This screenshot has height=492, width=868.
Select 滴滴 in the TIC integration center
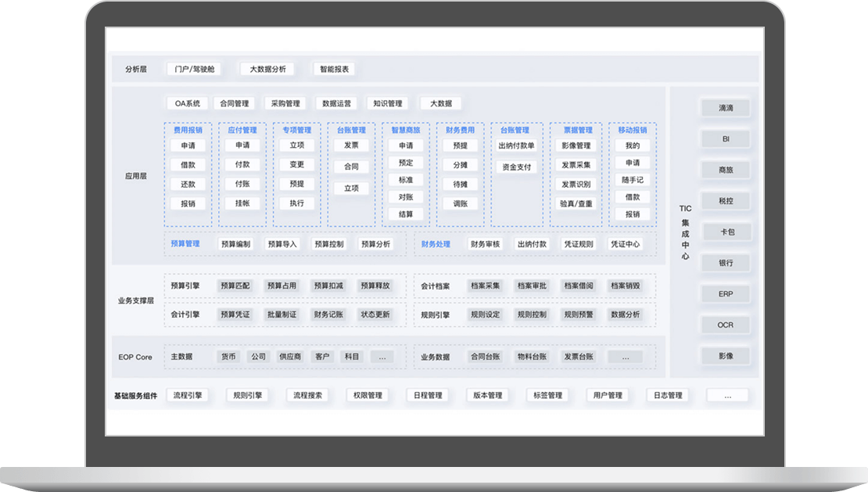pos(725,108)
